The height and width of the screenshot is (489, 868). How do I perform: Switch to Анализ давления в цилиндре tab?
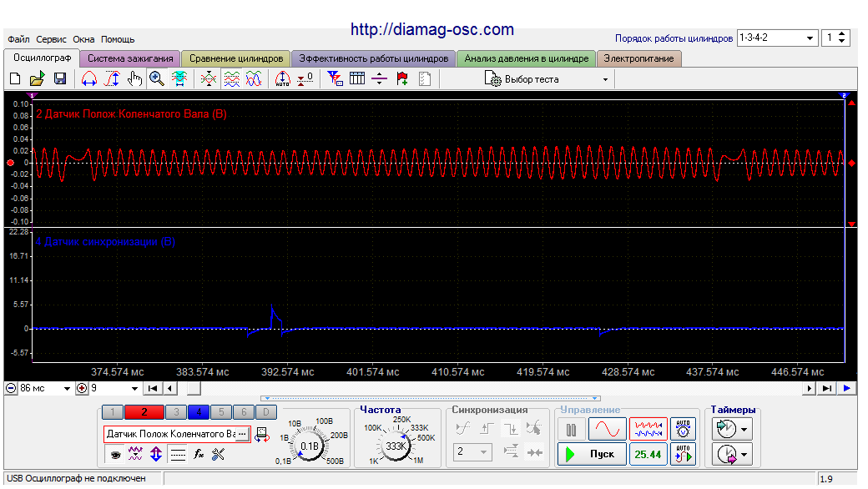tap(527, 58)
